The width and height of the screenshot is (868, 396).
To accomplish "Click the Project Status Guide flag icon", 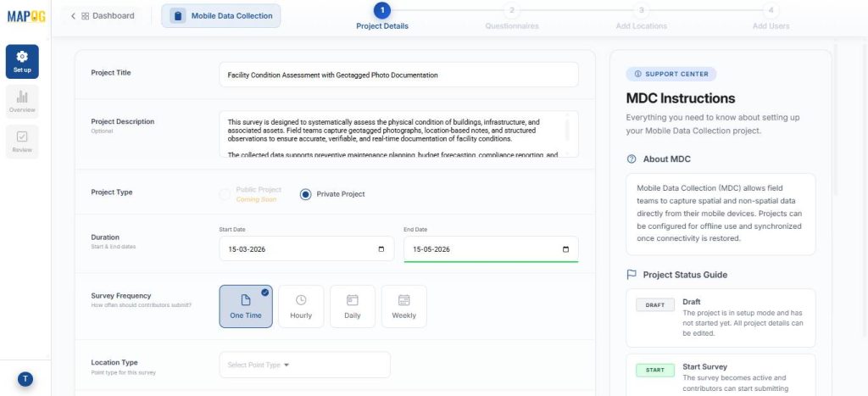I will click(x=632, y=275).
